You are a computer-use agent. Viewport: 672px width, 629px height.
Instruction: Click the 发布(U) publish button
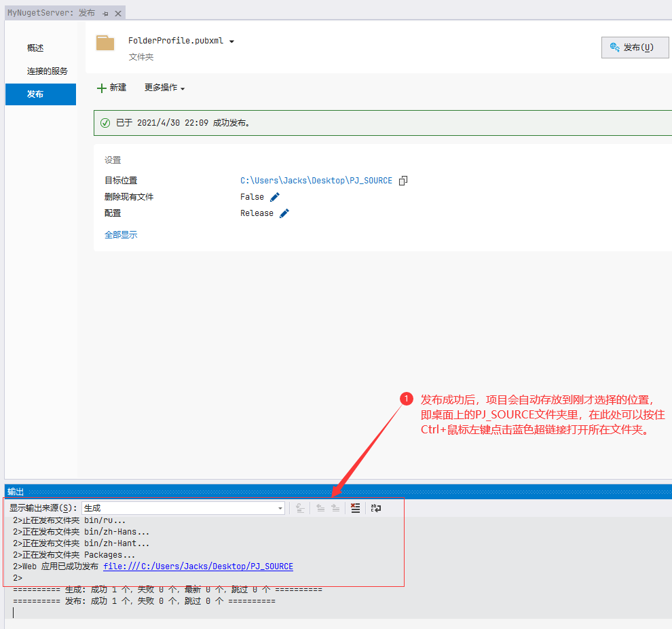click(635, 47)
